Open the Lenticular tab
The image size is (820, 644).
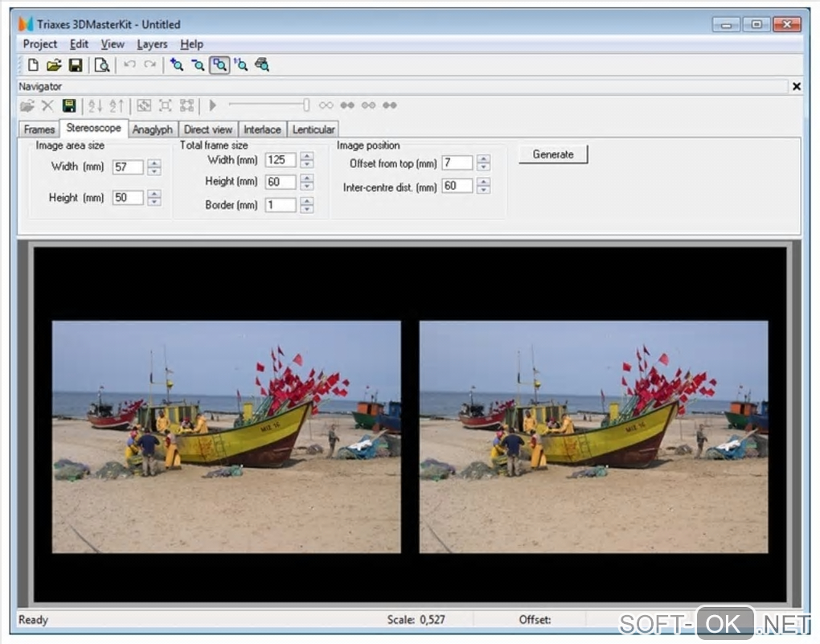click(313, 129)
